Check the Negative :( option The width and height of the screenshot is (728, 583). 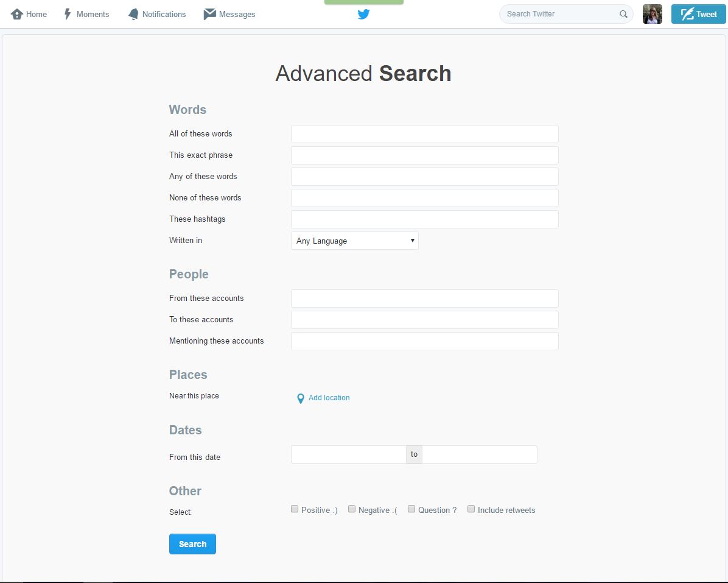352,508
